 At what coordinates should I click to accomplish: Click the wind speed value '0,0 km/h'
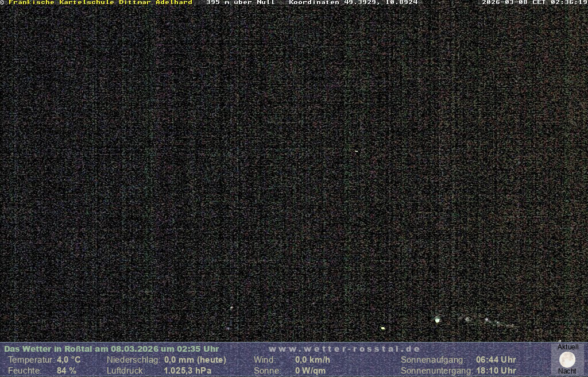pyautogui.click(x=312, y=360)
